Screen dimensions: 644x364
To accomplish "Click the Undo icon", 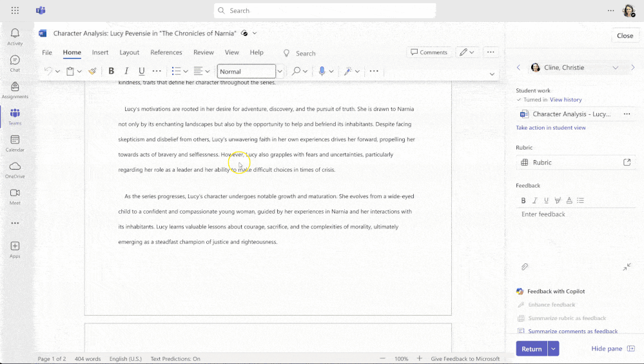I will (48, 71).
